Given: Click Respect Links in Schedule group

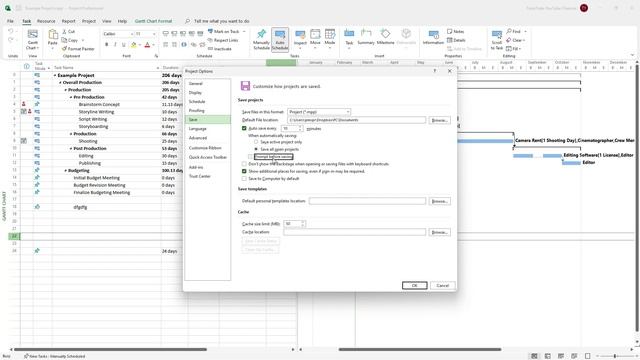Looking at the screenshot, I should [x=223, y=40].
